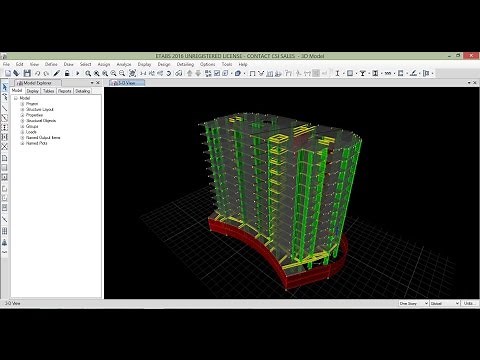This screenshot has width=480, height=360.
Task: Select the Quick Draw Braces X tool
Action: (5, 146)
